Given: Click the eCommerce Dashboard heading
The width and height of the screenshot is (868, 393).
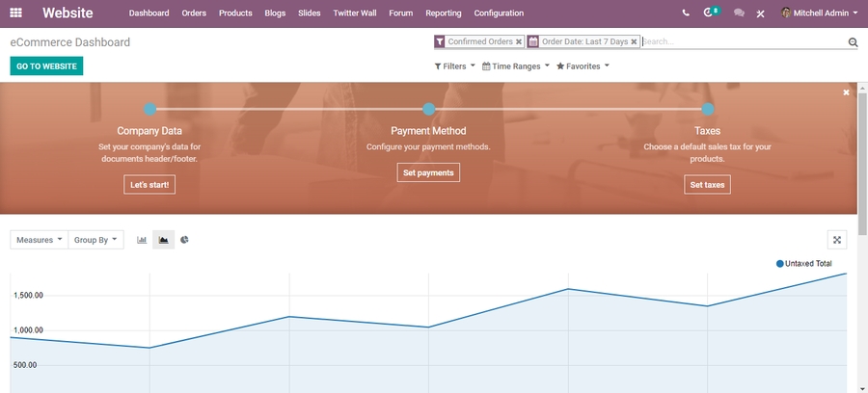Looking at the screenshot, I should (70, 42).
